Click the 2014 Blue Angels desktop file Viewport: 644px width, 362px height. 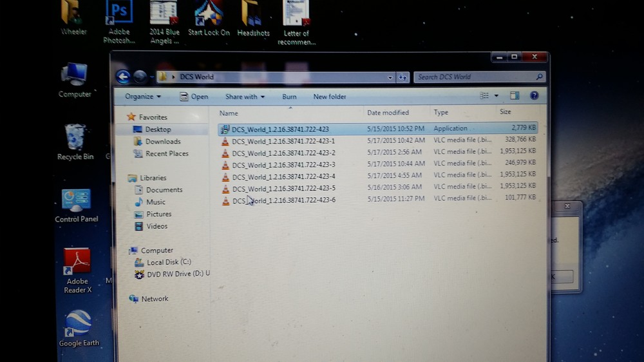(x=164, y=22)
